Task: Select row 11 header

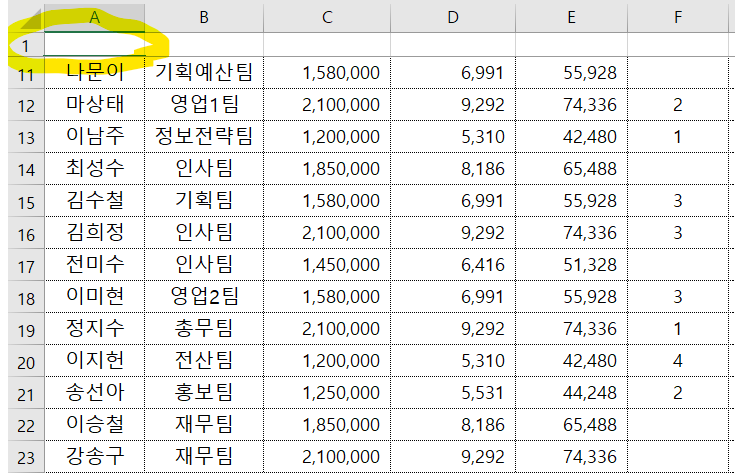Action: pyautogui.click(x=26, y=74)
